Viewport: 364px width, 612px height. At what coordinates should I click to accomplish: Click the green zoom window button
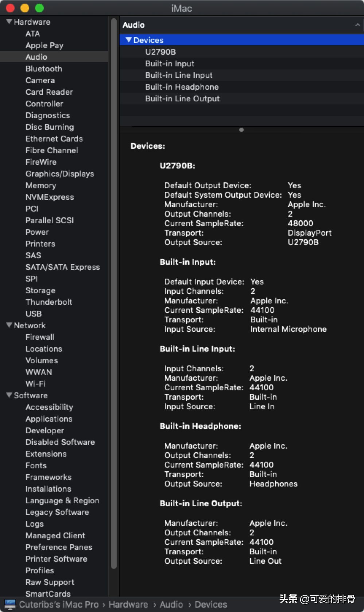pyautogui.click(x=39, y=8)
